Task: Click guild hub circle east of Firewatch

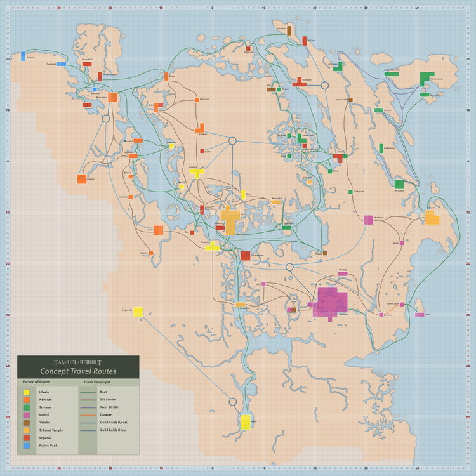Action: pyautogui.click(x=325, y=85)
